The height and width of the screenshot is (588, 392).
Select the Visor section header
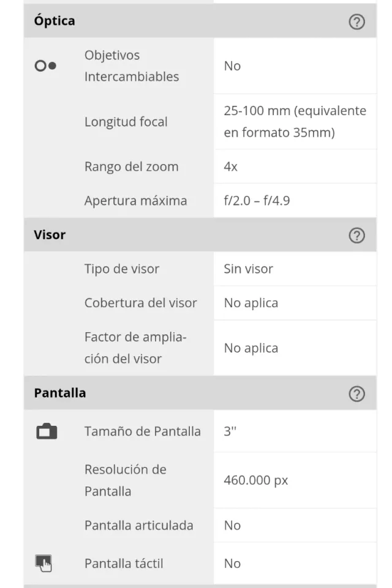pyautogui.click(x=50, y=235)
